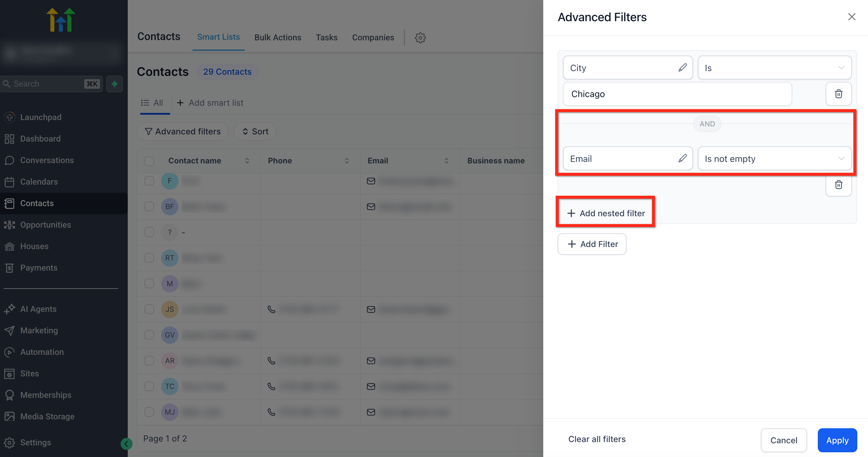This screenshot has height=457, width=868.
Task: Click the trash icon for Email filter
Action: (x=838, y=185)
